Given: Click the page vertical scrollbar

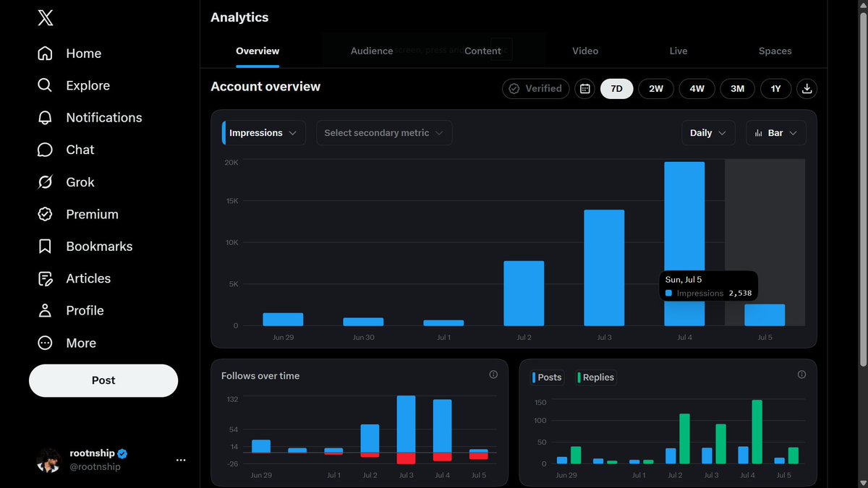Looking at the screenshot, I should tap(863, 188).
